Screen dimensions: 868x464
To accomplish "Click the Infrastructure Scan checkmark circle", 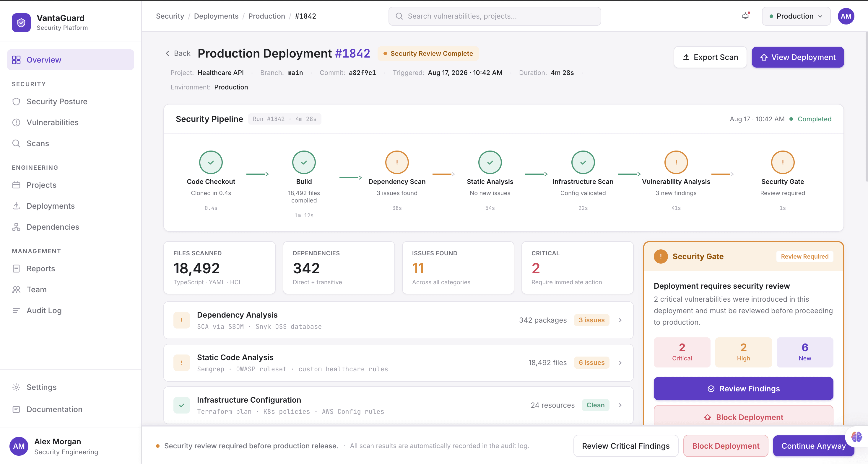I will [583, 162].
